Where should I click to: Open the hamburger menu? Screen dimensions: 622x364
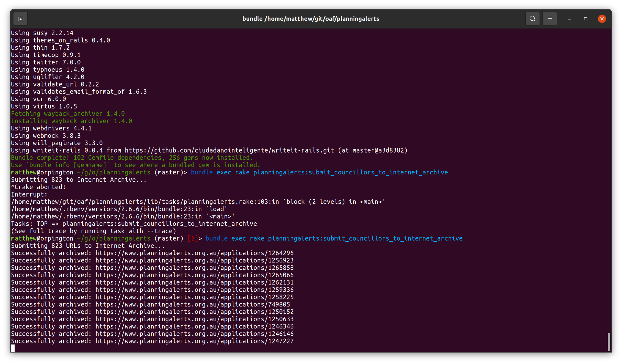click(549, 19)
